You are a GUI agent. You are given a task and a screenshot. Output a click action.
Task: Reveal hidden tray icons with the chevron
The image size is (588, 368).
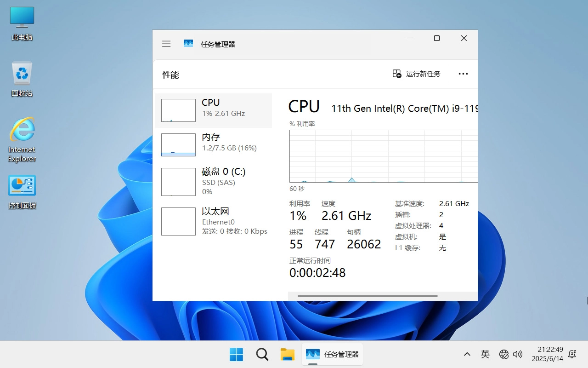[467, 354]
